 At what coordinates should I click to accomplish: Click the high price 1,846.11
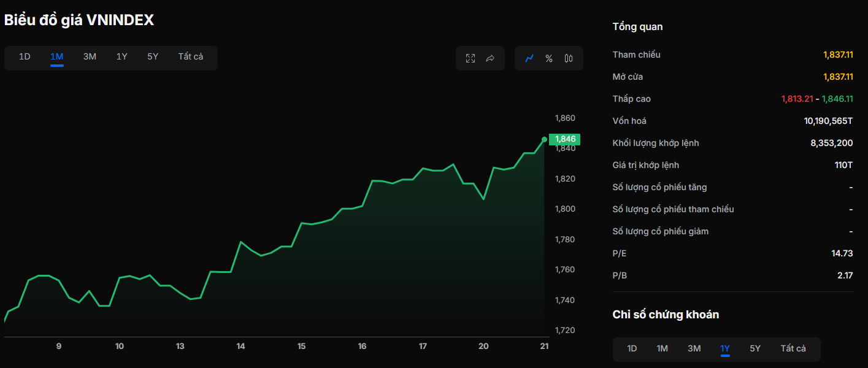pyautogui.click(x=837, y=99)
